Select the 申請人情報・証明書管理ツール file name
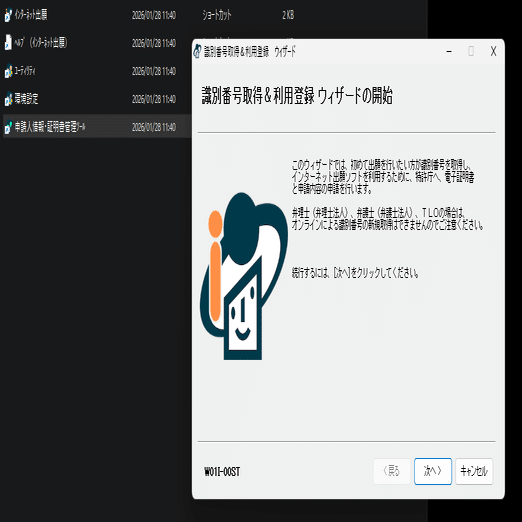The height and width of the screenshot is (522, 522). [x=50, y=127]
